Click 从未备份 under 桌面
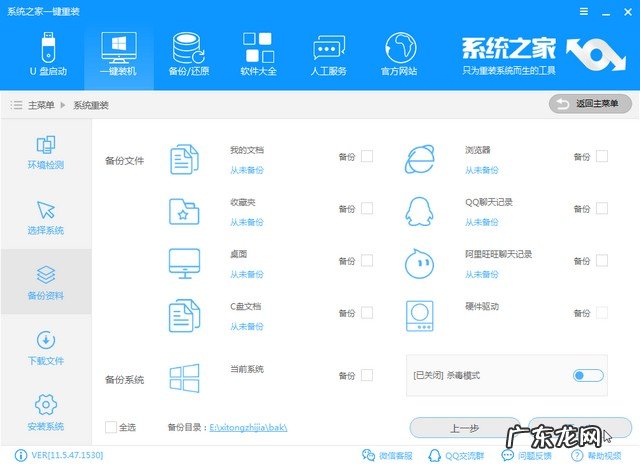The image size is (640, 466). coord(247,275)
